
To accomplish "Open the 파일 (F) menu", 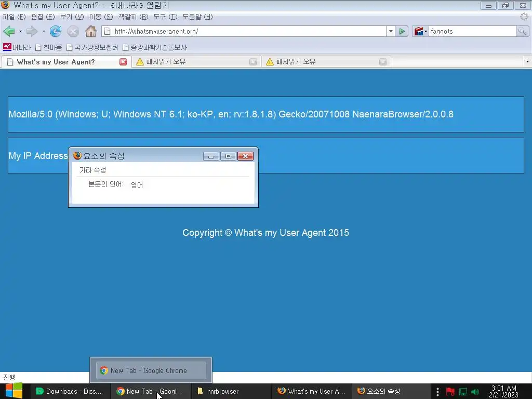I will click(14, 17).
